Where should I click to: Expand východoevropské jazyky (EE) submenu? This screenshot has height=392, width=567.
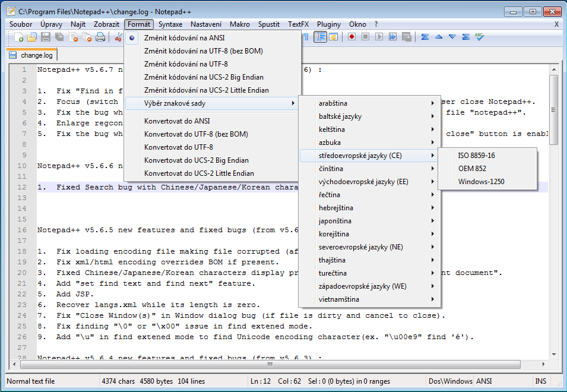(369, 182)
